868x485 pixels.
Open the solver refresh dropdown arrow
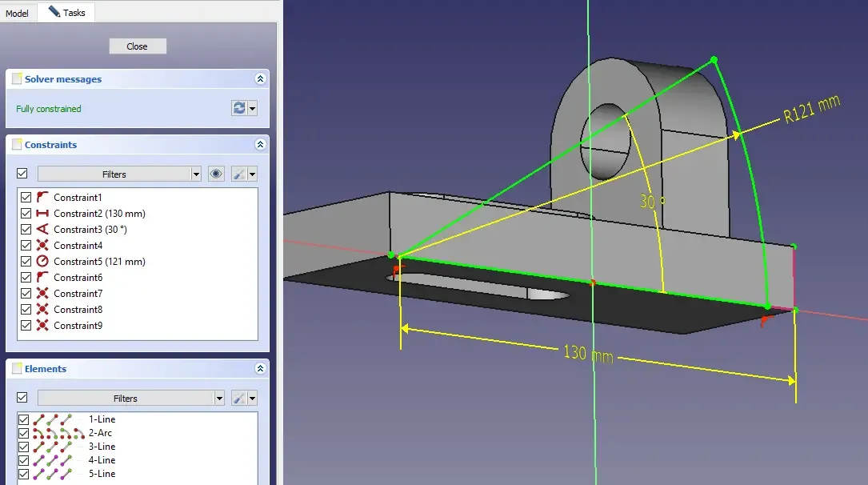coord(253,108)
